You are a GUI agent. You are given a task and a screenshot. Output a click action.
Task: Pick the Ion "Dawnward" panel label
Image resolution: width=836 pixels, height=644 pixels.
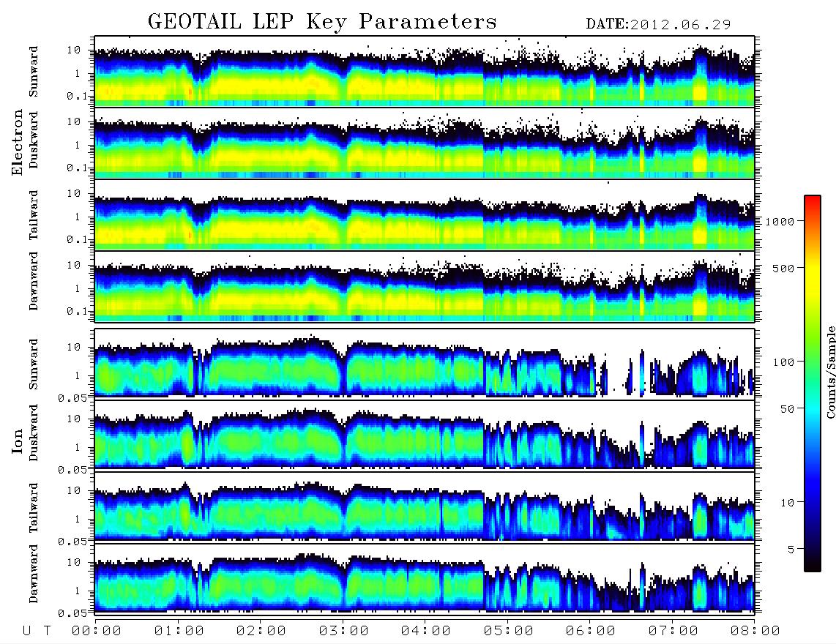pyautogui.click(x=34, y=574)
